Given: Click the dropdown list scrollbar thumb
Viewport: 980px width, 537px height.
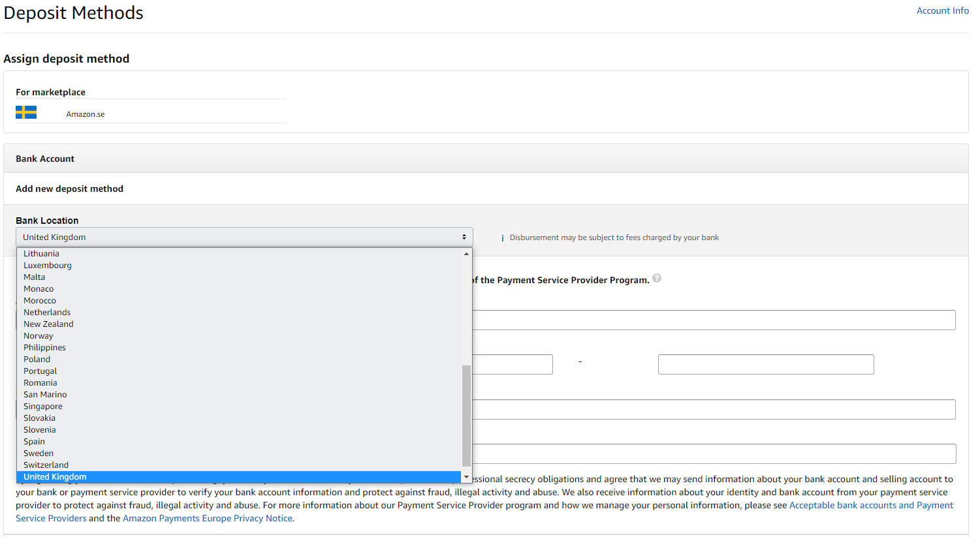Looking at the screenshot, I should tap(466, 416).
